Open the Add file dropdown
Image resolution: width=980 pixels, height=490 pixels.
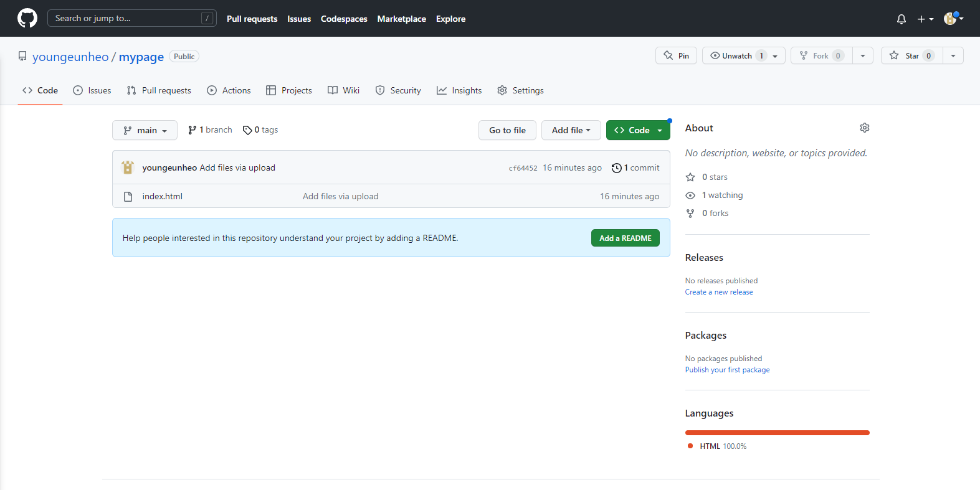[x=571, y=130]
